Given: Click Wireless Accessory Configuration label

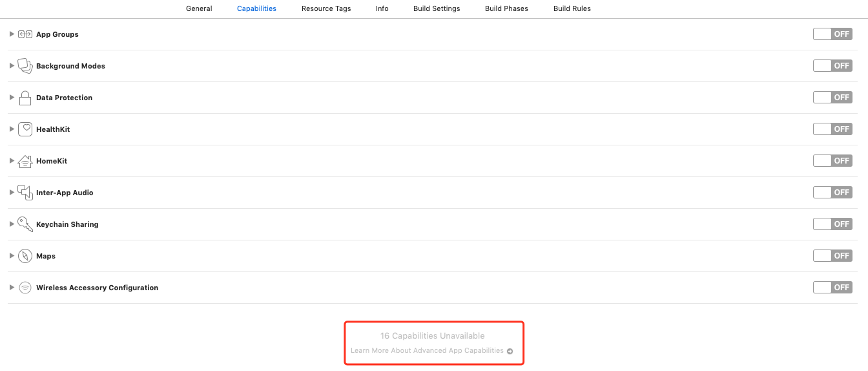Looking at the screenshot, I should (97, 288).
